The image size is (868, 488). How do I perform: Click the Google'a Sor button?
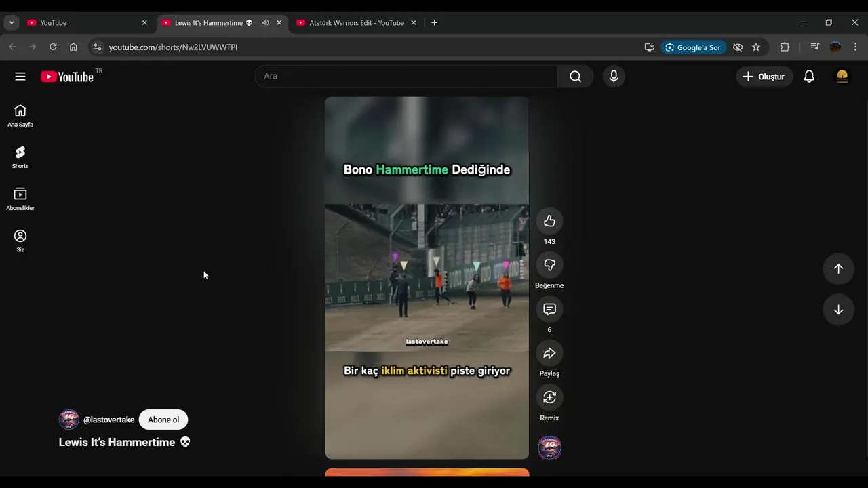tap(693, 47)
